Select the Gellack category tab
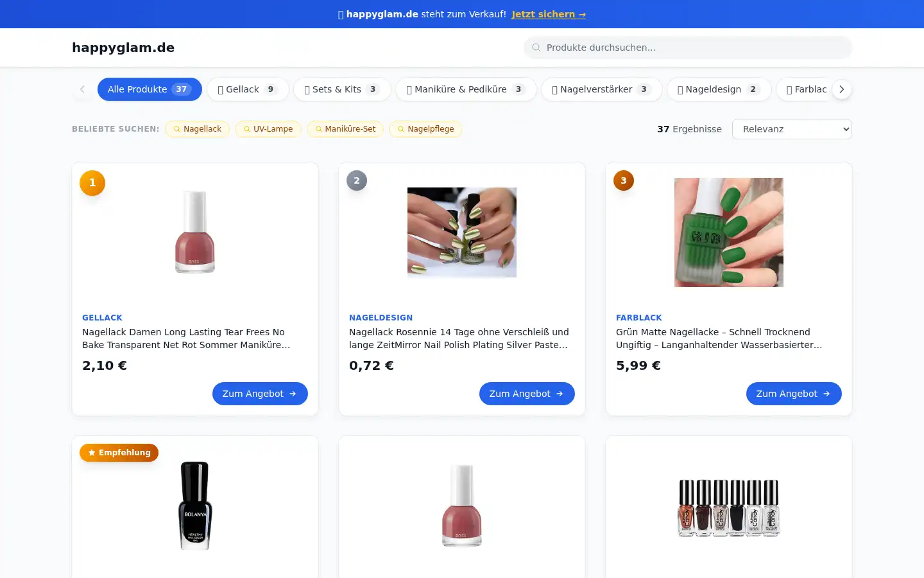 [248, 89]
